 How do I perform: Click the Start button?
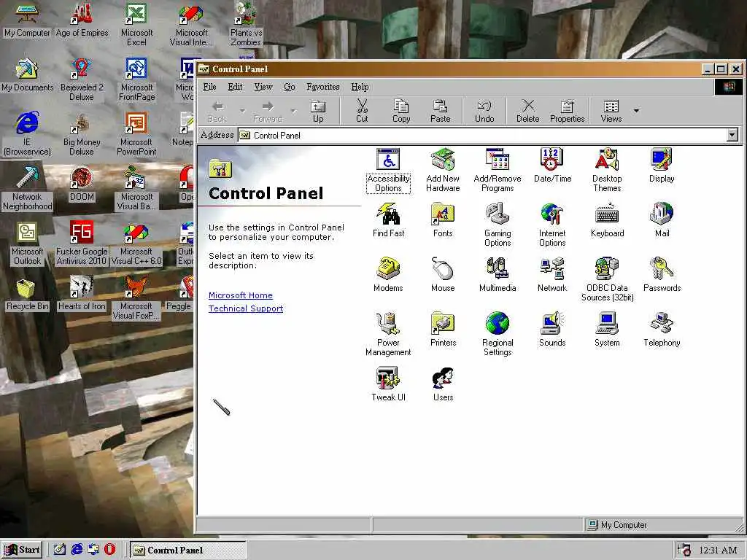[22, 550]
